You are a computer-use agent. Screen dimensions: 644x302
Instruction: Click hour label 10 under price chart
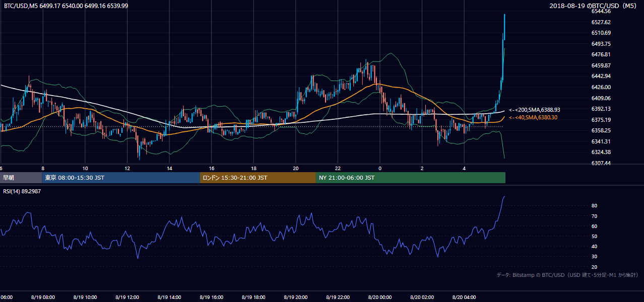pyautogui.click(x=85, y=168)
